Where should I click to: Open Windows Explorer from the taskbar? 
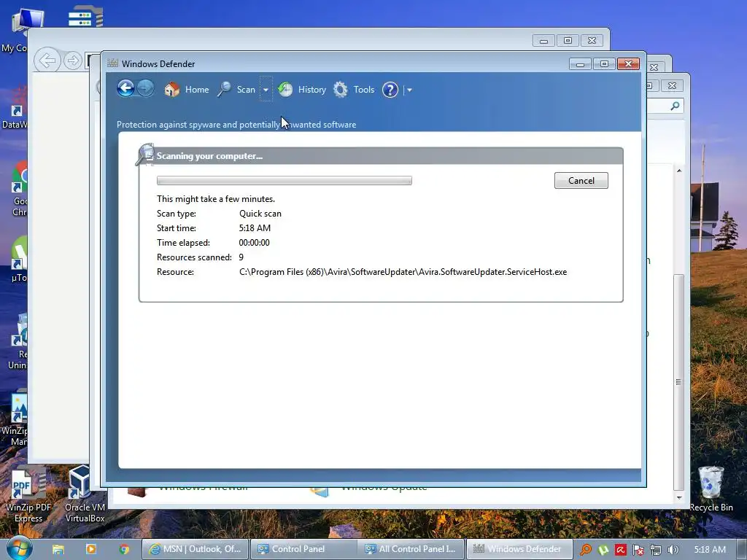click(x=58, y=549)
